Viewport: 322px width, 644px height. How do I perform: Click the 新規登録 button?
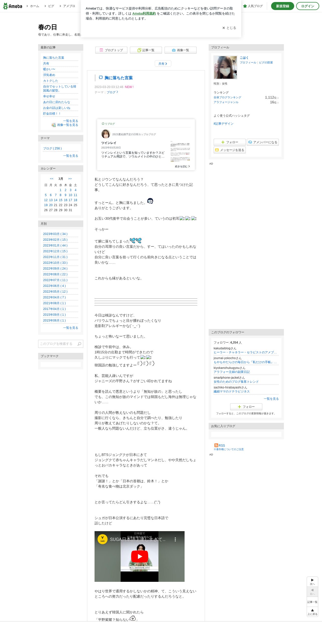(x=282, y=6)
